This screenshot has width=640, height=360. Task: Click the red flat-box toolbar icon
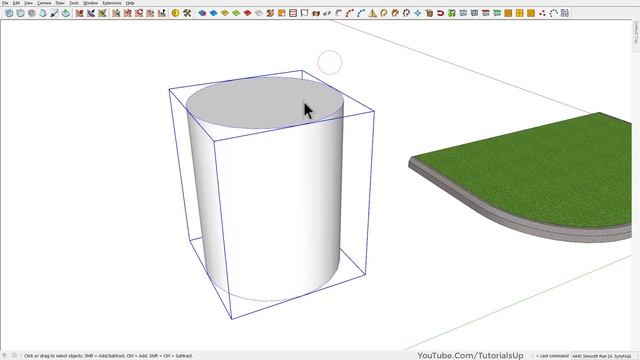coord(247,13)
